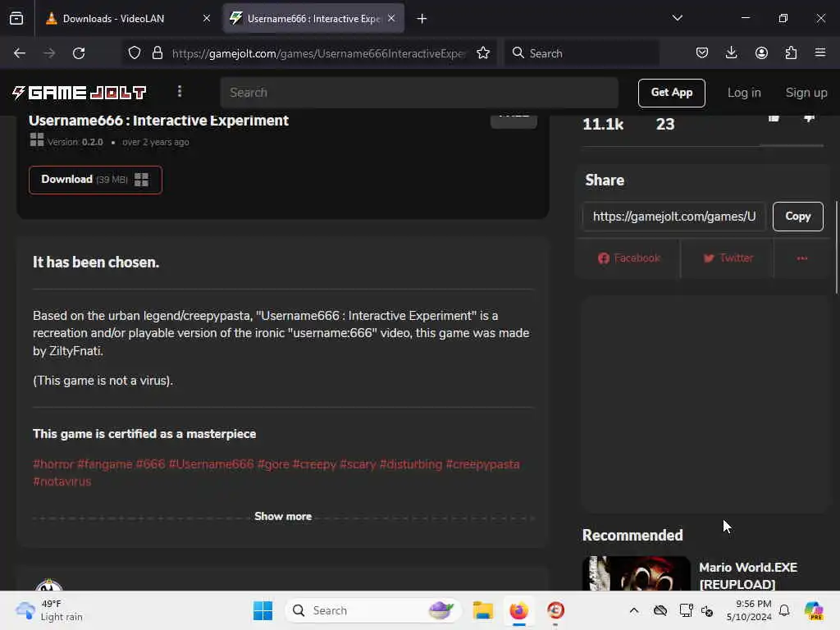
Task: Go back to the previous page
Action: [x=20, y=53]
